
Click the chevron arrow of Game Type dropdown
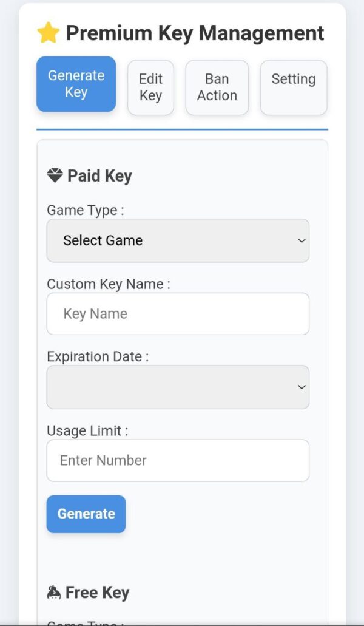[x=302, y=240]
